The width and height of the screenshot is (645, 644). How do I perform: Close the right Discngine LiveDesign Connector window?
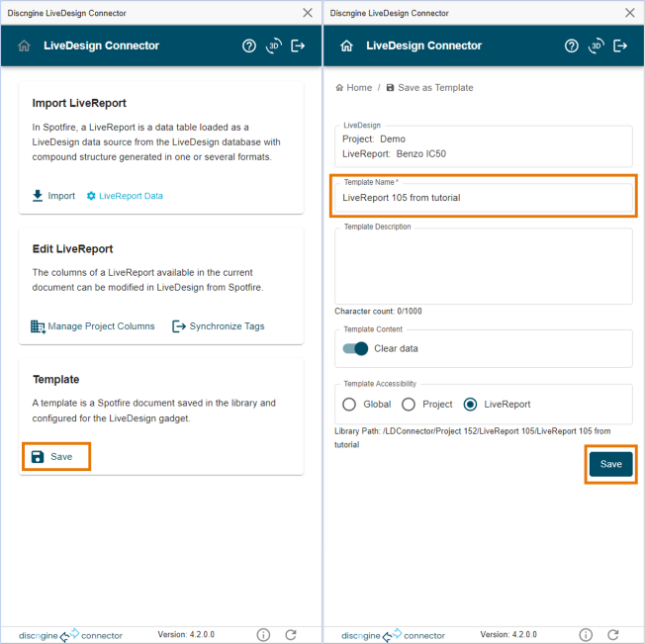coord(630,13)
